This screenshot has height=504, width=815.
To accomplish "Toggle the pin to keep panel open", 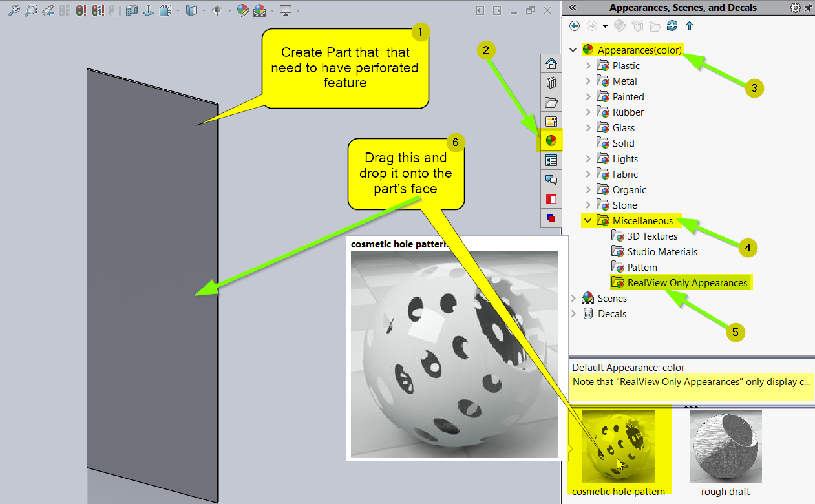I will [x=808, y=8].
